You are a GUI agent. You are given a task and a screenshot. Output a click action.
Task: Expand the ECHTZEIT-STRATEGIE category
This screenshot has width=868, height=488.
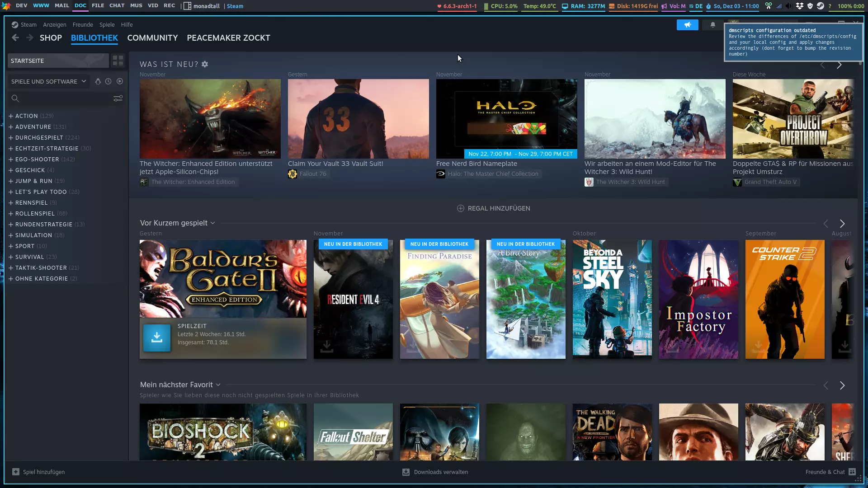[x=11, y=149]
